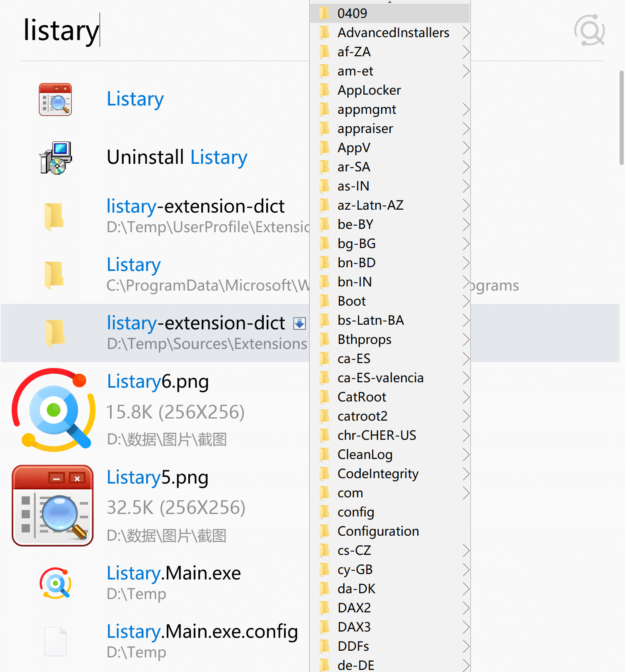Screen dimensions: 625x672
Task: Select the 0409 folder entry
Action: click(390, 13)
